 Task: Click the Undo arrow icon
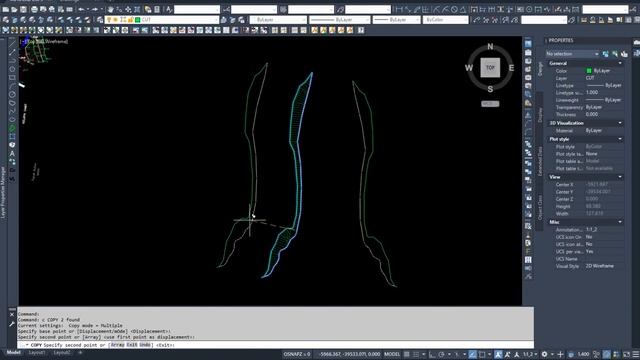coord(81,9)
